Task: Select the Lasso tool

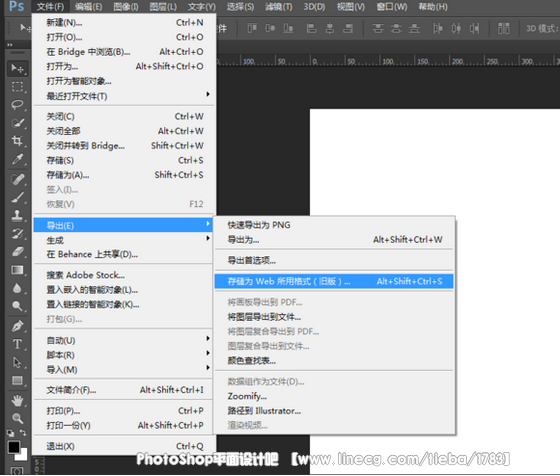Action: pos(17,105)
